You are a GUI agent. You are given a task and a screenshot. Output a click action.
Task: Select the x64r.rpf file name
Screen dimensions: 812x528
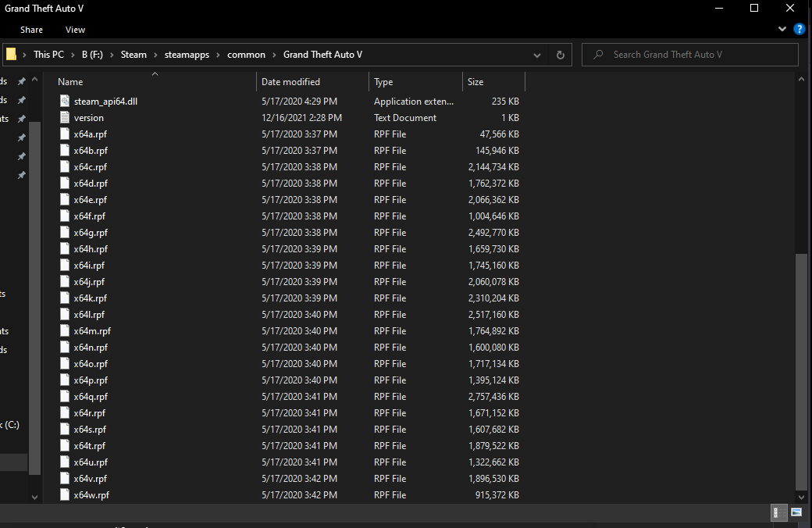pos(90,413)
